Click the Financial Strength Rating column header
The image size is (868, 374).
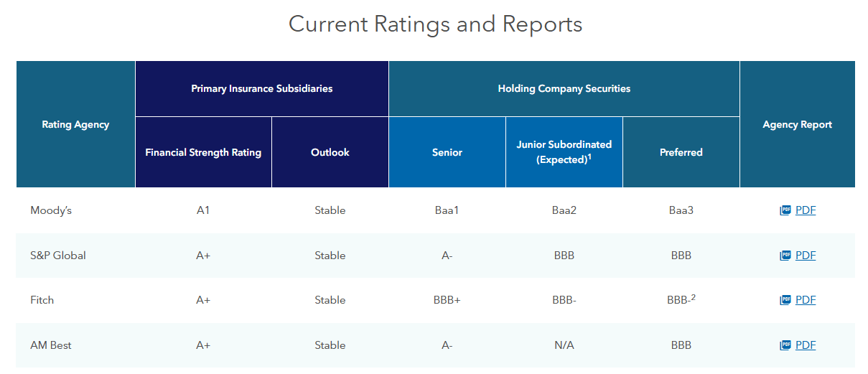pyautogui.click(x=203, y=152)
